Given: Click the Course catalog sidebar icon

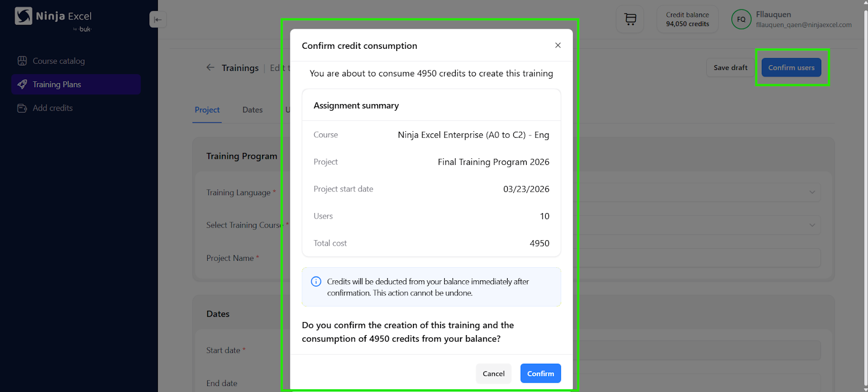Looking at the screenshot, I should click(22, 61).
